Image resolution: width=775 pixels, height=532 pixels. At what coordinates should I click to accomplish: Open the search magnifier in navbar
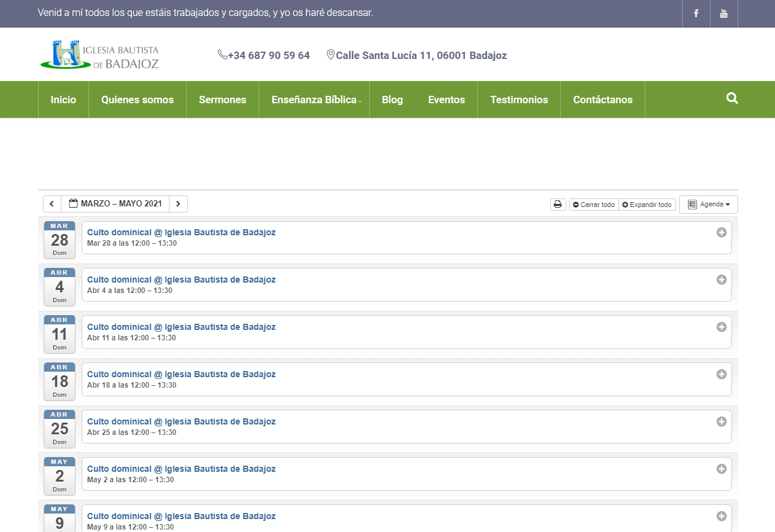click(731, 98)
